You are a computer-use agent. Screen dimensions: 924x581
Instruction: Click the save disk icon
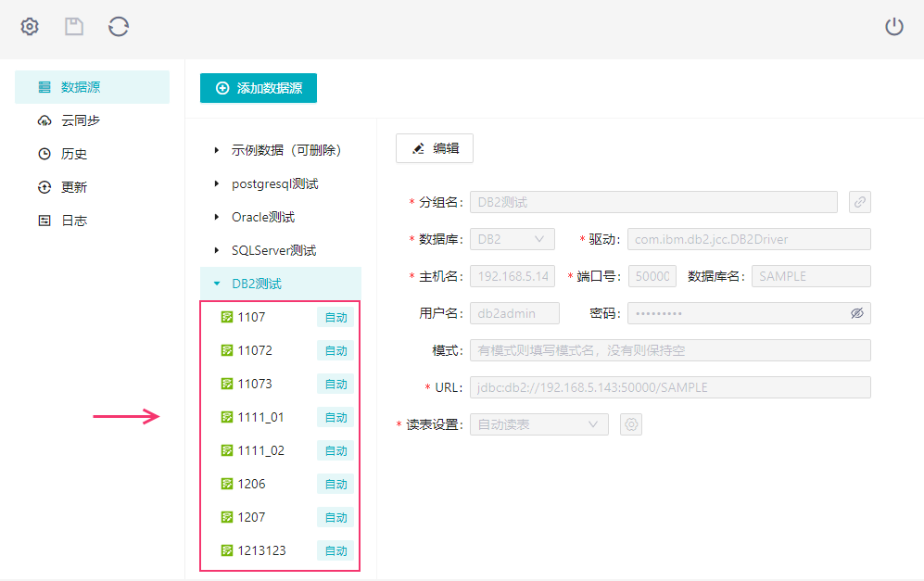pyautogui.click(x=73, y=27)
